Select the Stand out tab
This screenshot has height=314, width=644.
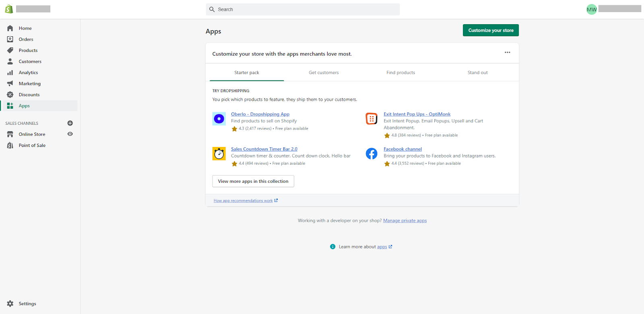point(477,73)
